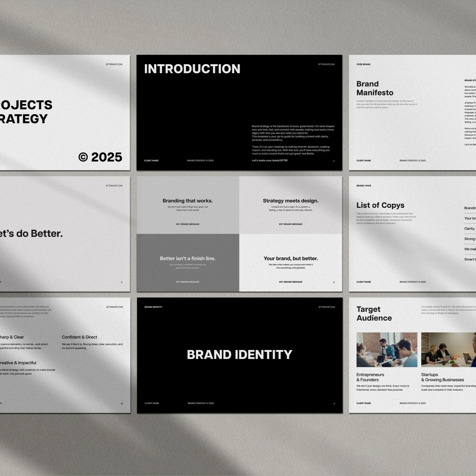Click the large BRAND IDENTITY title
The width and height of the screenshot is (476, 476).
[x=240, y=355]
